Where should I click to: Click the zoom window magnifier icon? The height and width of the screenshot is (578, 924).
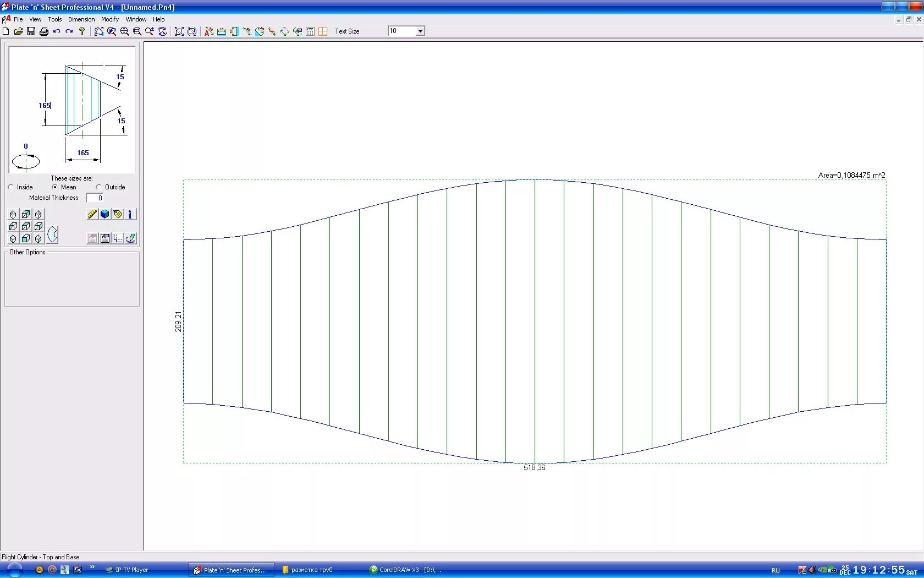point(112,31)
